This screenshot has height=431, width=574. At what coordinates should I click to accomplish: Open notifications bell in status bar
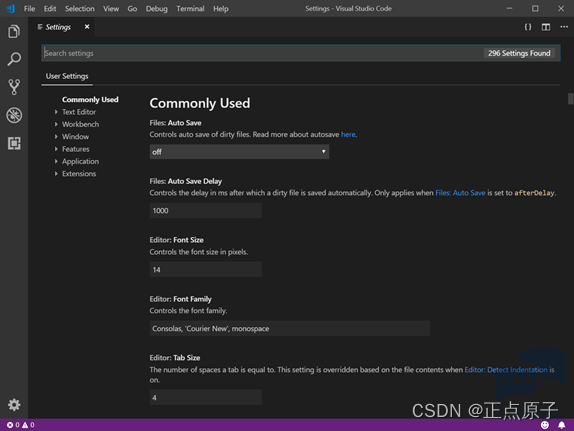[x=562, y=425]
